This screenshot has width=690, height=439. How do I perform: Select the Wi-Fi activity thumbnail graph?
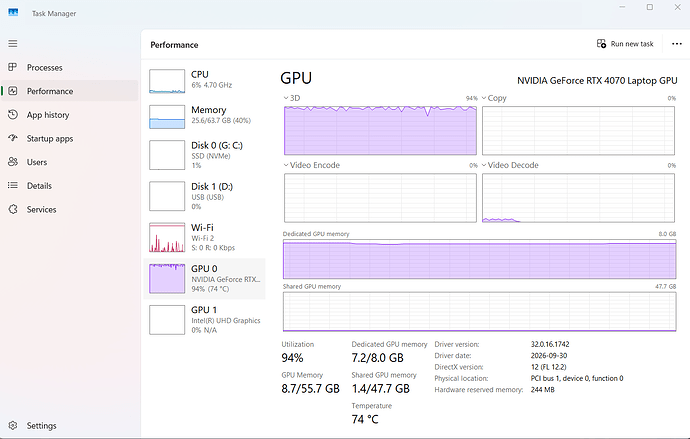click(167, 237)
